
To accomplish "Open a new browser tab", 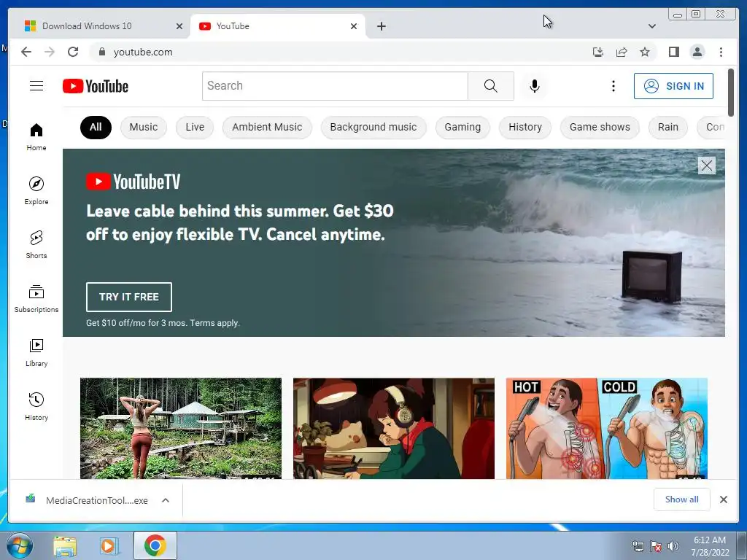I will pyautogui.click(x=381, y=26).
